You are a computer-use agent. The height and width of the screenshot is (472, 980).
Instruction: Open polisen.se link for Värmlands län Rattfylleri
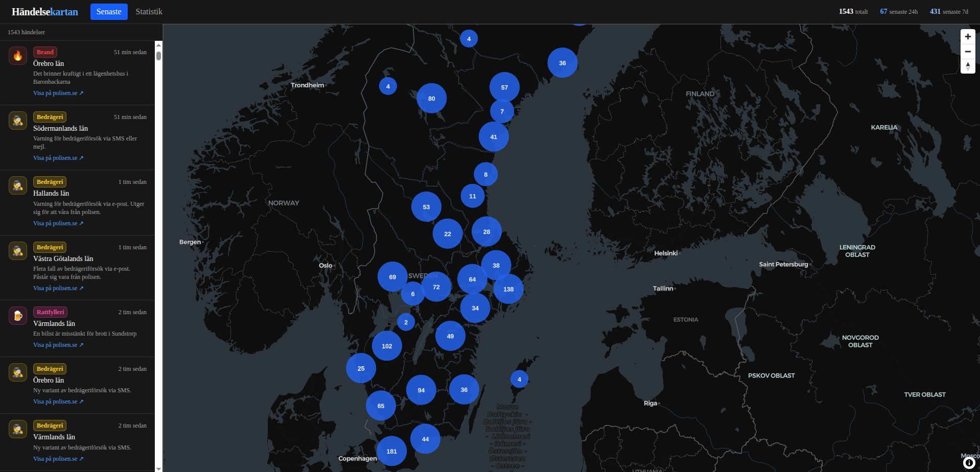pos(58,345)
